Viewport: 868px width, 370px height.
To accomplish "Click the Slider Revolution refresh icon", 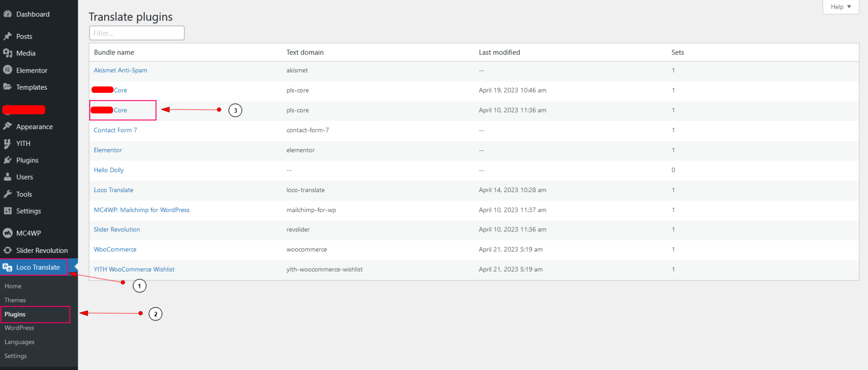I will [7, 250].
